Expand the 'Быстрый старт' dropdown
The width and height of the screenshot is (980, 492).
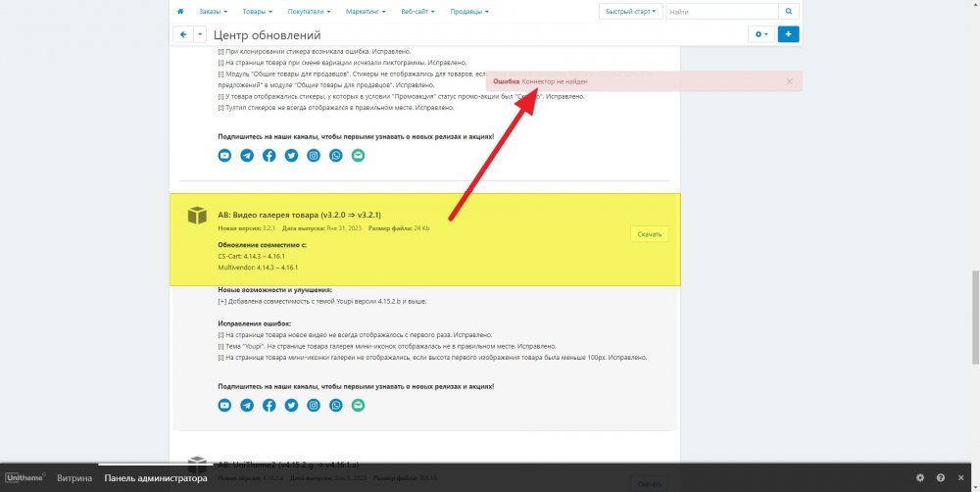631,12
